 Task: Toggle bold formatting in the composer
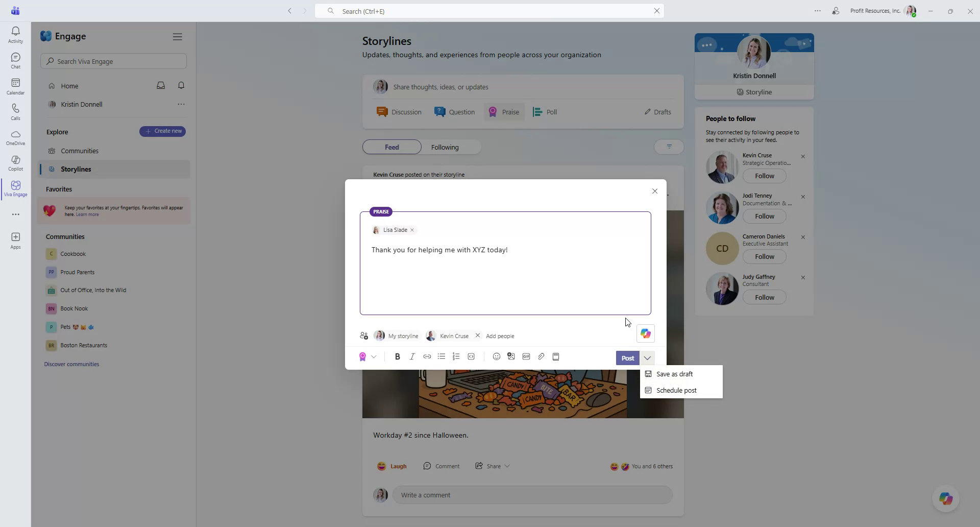coord(398,356)
